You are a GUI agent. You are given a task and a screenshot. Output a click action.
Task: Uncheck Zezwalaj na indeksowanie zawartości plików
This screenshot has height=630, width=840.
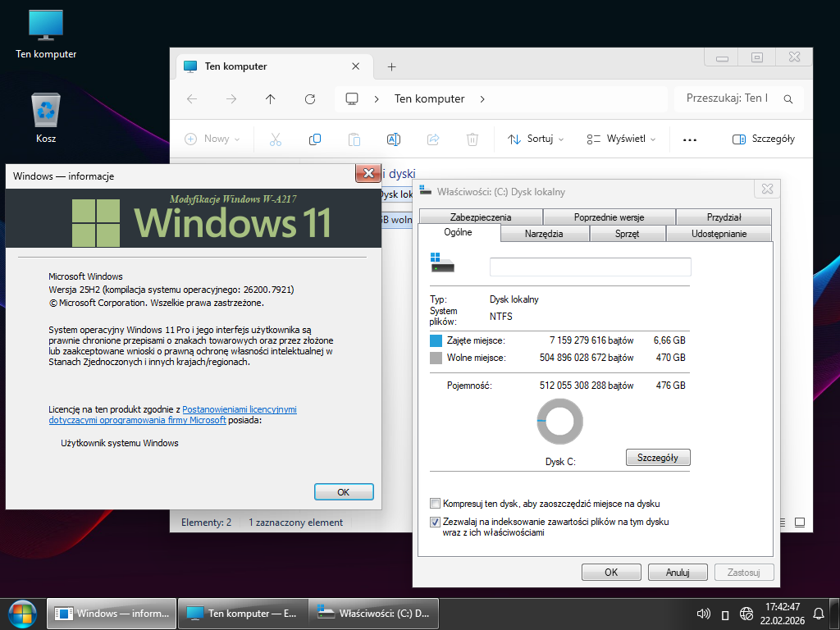click(x=436, y=522)
